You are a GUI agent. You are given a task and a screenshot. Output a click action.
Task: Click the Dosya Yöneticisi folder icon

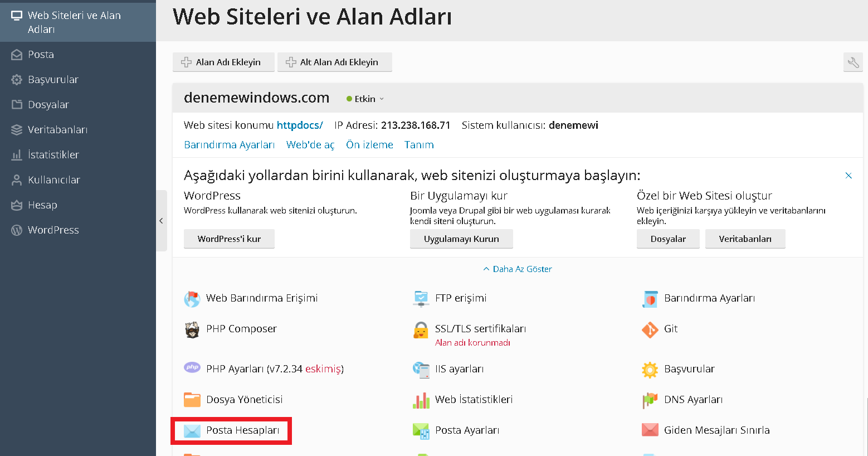tap(192, 400)
